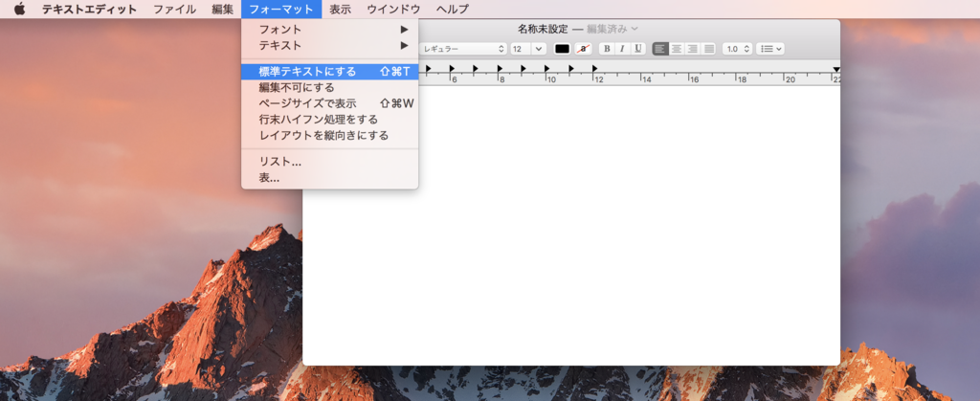This screenshot has height=401, width=980.
Task: Choose 標準テキストにする from the menu
Action: 330,71
